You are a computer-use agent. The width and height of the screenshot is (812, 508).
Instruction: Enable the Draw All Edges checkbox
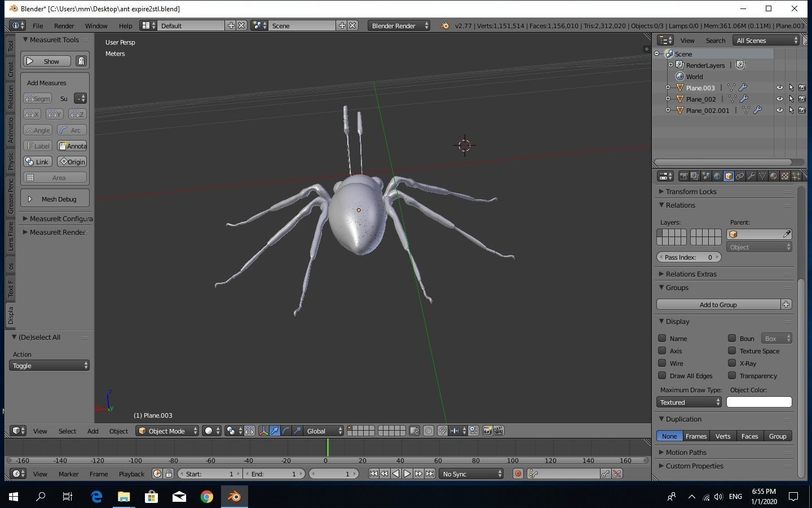662,375
